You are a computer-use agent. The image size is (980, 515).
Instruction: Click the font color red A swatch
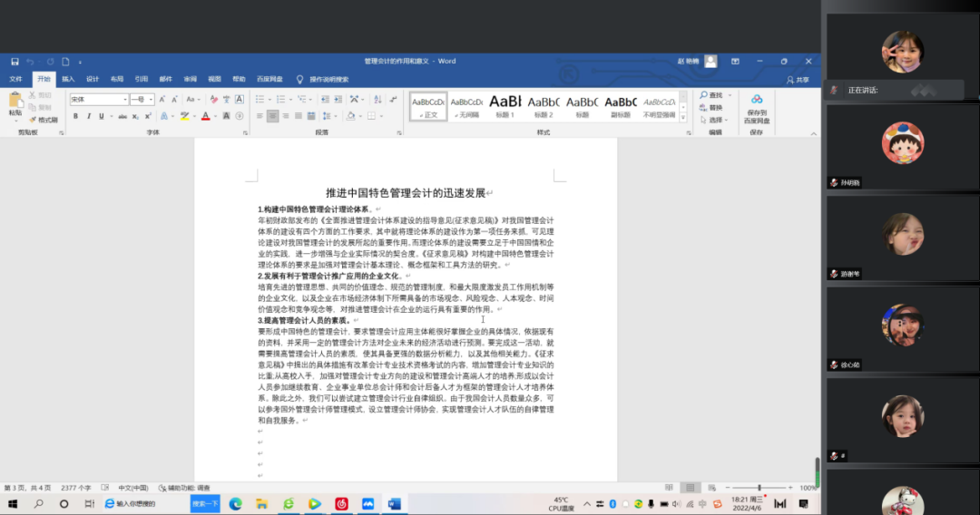(x=205, y=116)
